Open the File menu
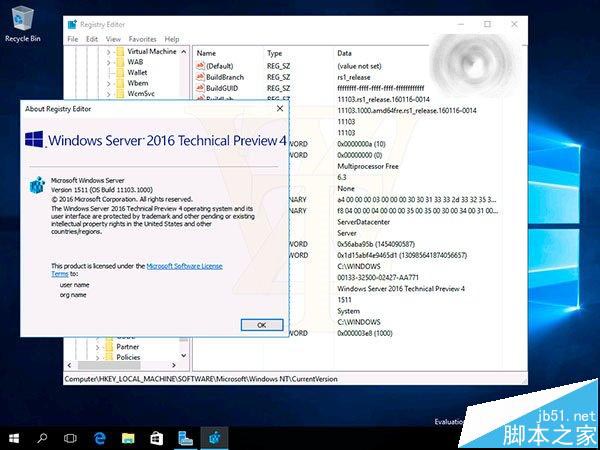The height and width of the screenshot is (450, 600). [x=73, y=39]
